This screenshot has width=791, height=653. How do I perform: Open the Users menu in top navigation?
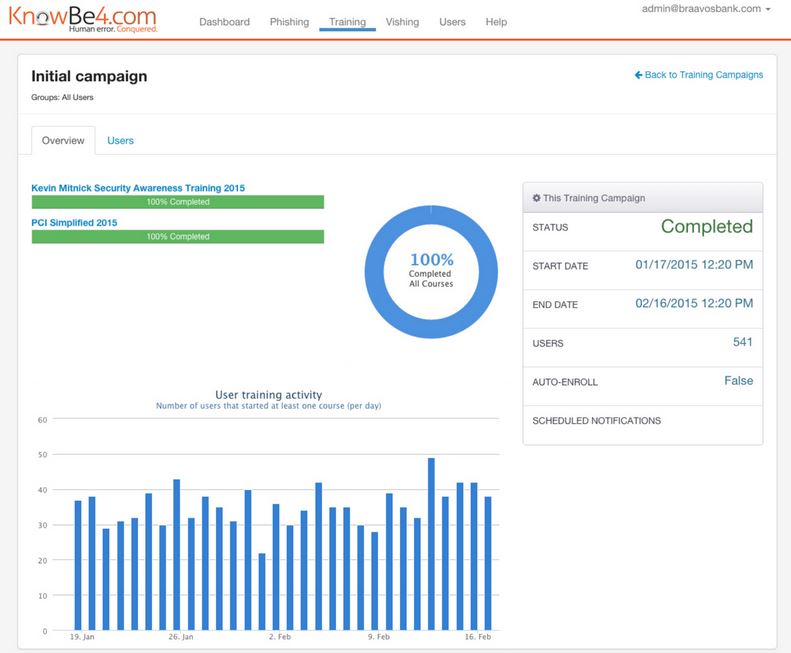(452, 22)
